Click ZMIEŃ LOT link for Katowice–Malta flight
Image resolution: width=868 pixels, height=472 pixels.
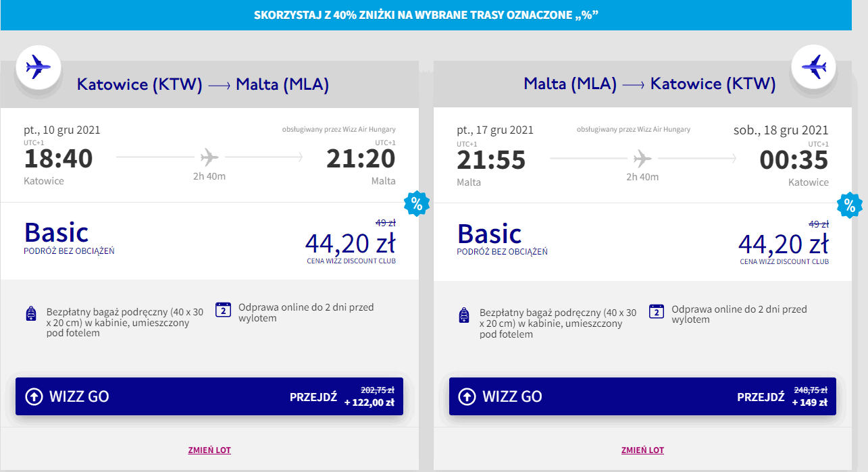pos(209,450)
